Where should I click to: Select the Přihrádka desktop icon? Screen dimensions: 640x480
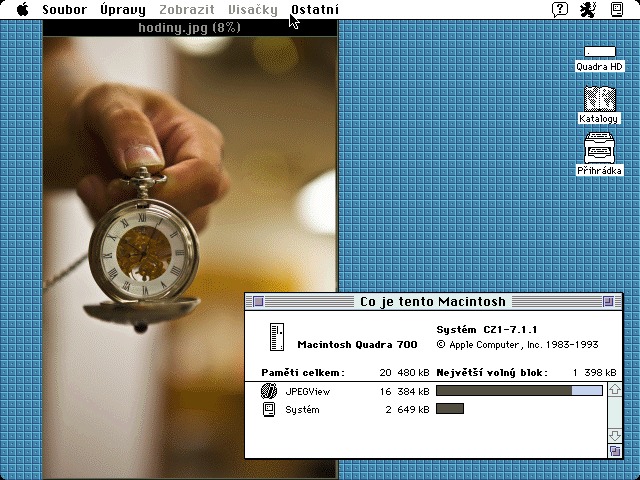[599, 147]
